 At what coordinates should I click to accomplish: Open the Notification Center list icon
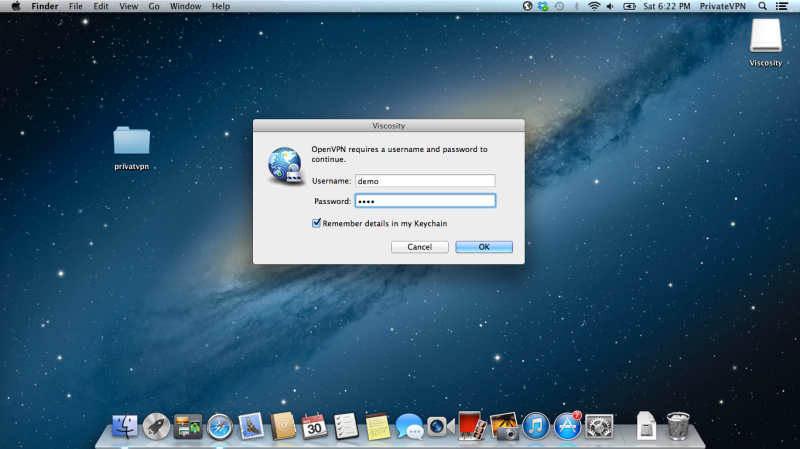click(782, 6)
